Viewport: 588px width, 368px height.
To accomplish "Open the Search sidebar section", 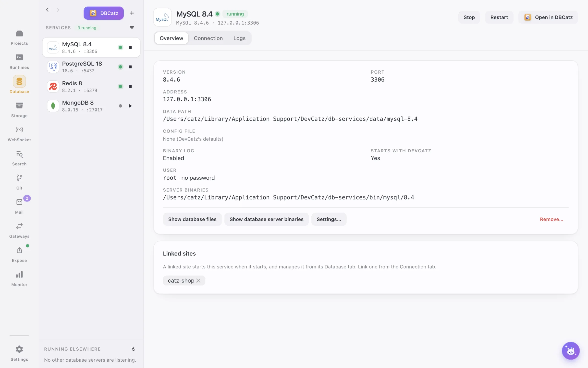I will click(x=19, y=158).
